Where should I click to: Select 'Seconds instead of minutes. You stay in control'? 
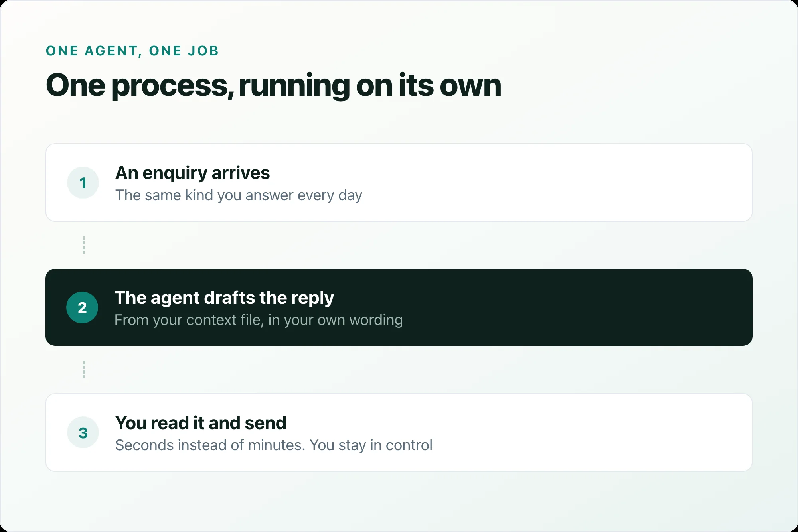[x=274, y=445]
